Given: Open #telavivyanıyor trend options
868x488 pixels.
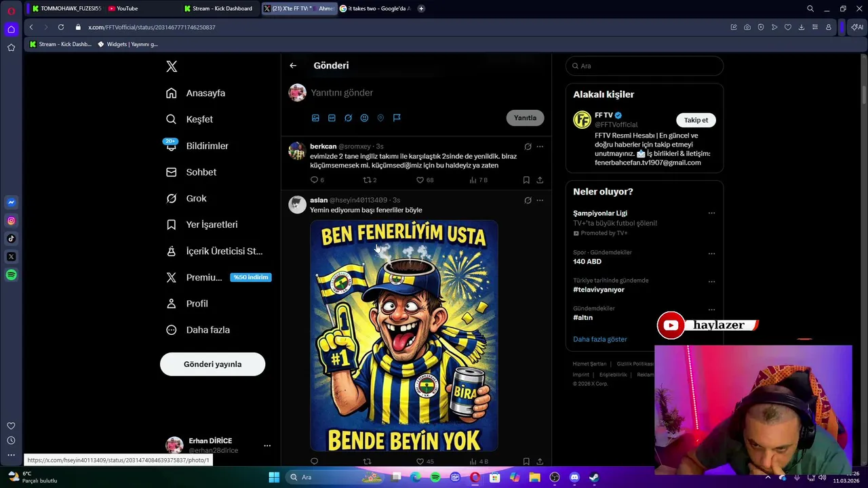Looking at the screenshot, I should pyautogui.click(x=711, y=281).
